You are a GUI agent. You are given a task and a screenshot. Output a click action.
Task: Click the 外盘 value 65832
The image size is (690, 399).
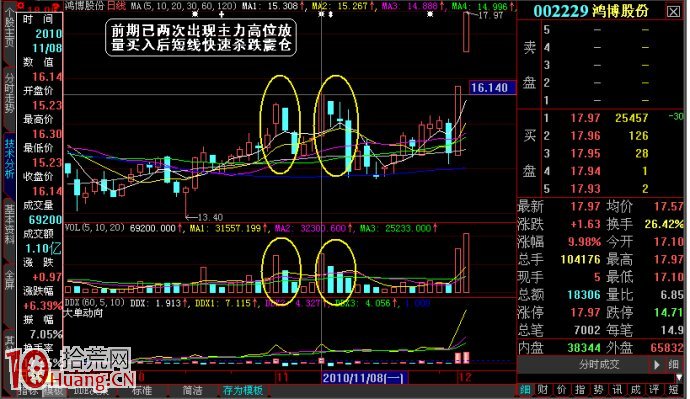(x=667, y=348)
